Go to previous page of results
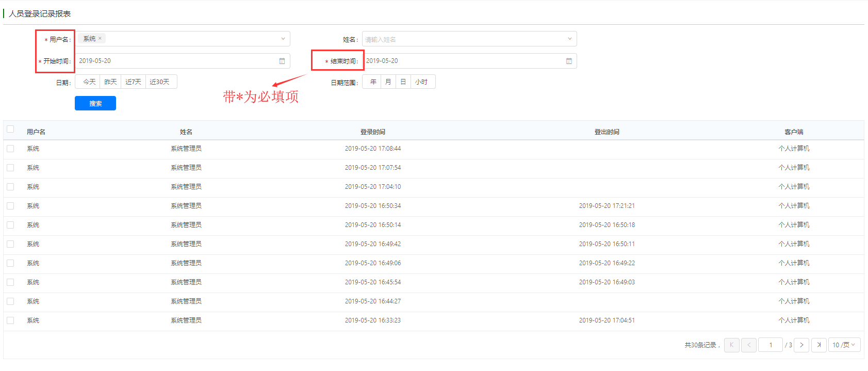The height and width of the screenshot is (371, 868). point(749,345)
